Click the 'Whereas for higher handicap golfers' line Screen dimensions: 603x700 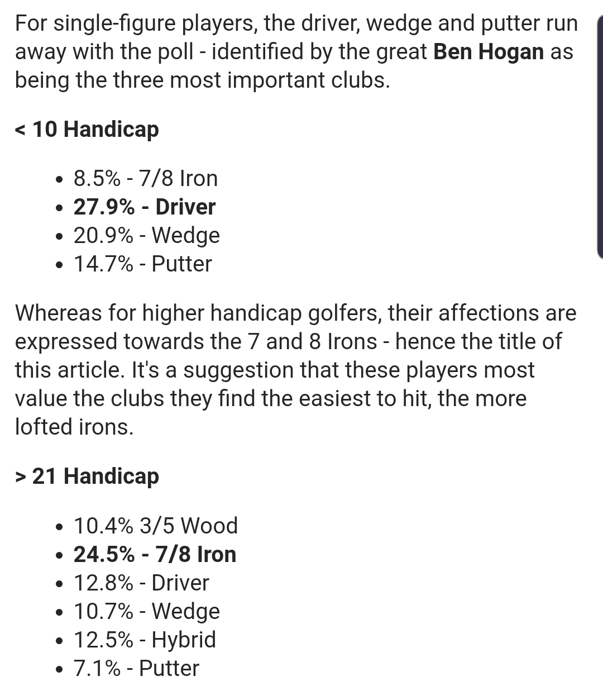pyautogui.click(x=295, y=313)
